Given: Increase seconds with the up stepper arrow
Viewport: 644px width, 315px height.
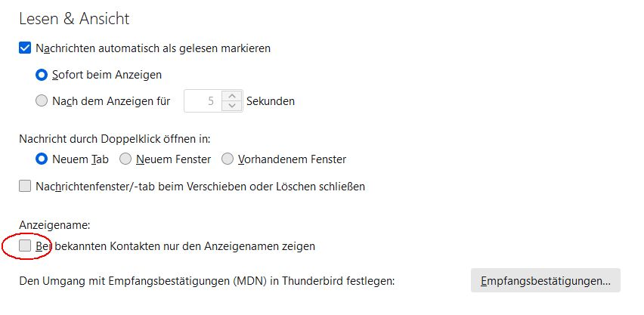Looking at the screenshot, I should [232, 95].
